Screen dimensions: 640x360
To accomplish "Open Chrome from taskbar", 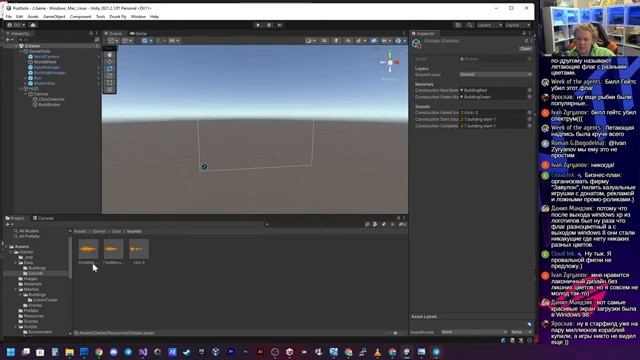I will click(99, 352).
